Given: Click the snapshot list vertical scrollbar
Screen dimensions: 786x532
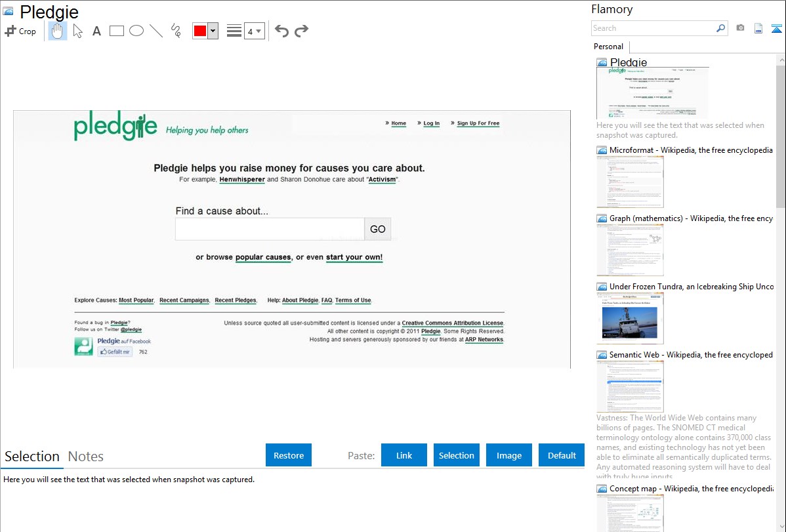Looking at the screenshot, I should [x=781, y=135].
